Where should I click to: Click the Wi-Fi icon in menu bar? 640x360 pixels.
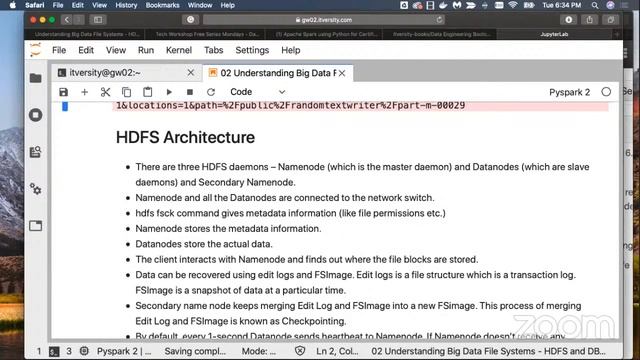click(513, 5)
